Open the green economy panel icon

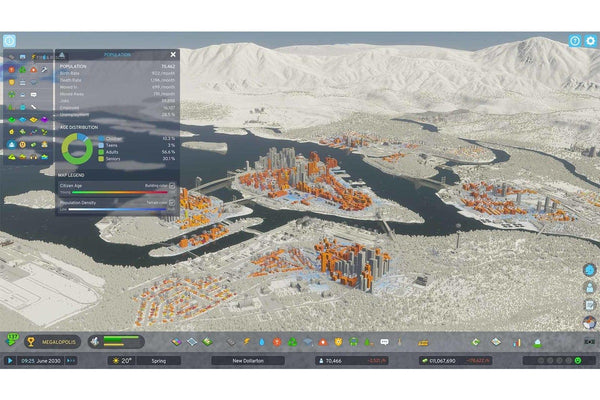tap(476, 342)
